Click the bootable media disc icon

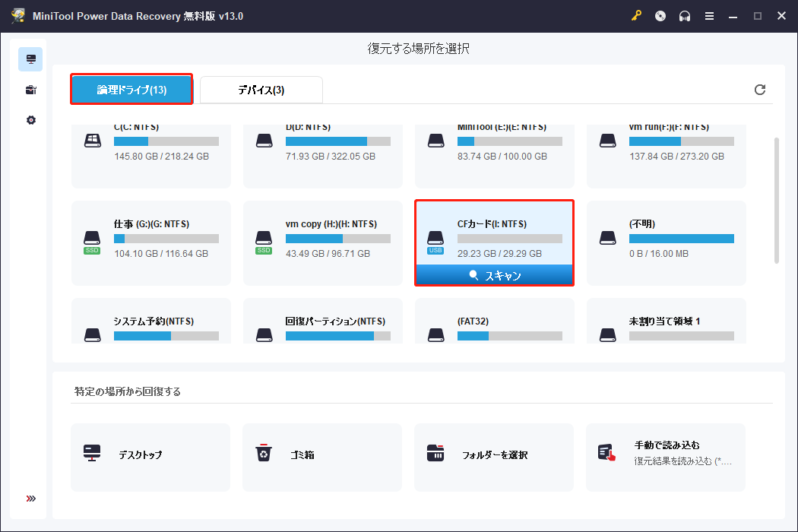(660, 16)
